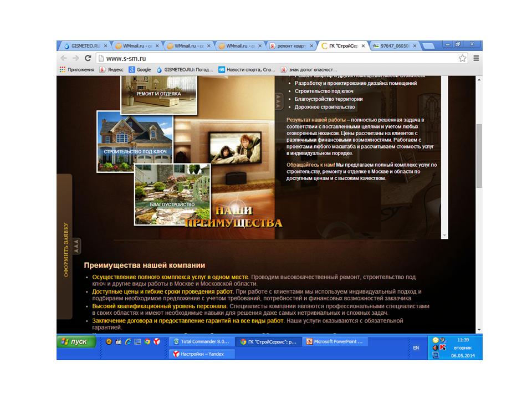Click the 'Строительство под ключ' bullet text
Image resolution: width=532 pixels, height=399 pixels.
(x=324, y=91)
